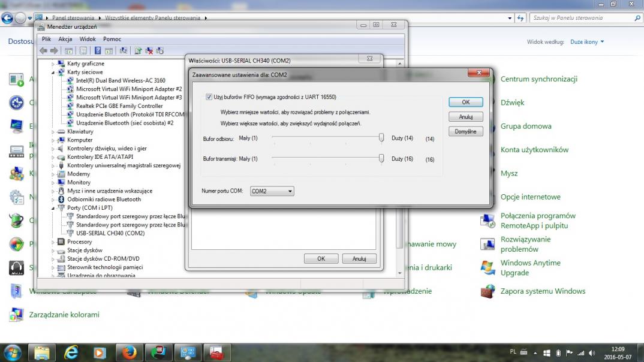This screenshot has width=644, height=362.
Task: Open Windows Media Player from the taskbar
Action: [x=100, y=352]
